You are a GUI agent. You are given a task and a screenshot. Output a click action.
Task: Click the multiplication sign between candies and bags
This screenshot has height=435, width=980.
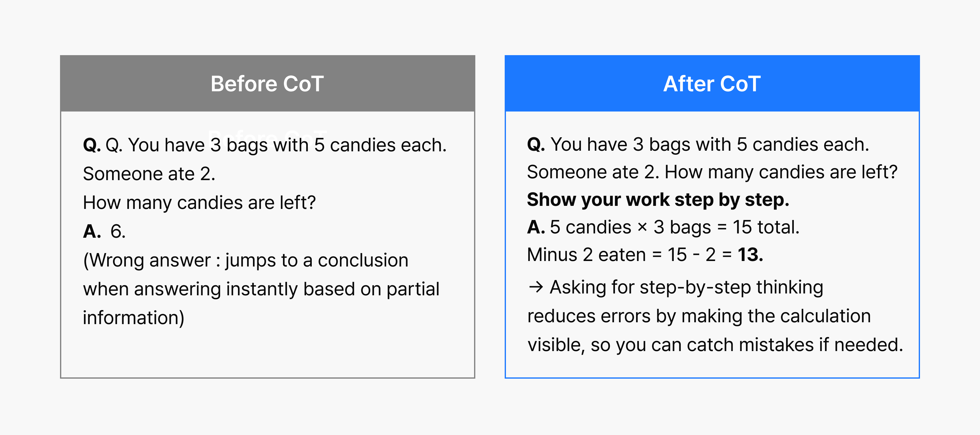point(642,227)
